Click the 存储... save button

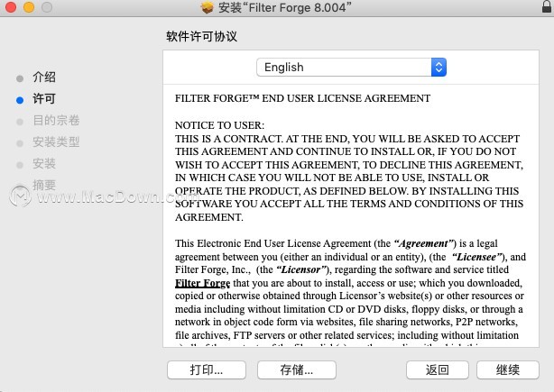pos(297,369)
